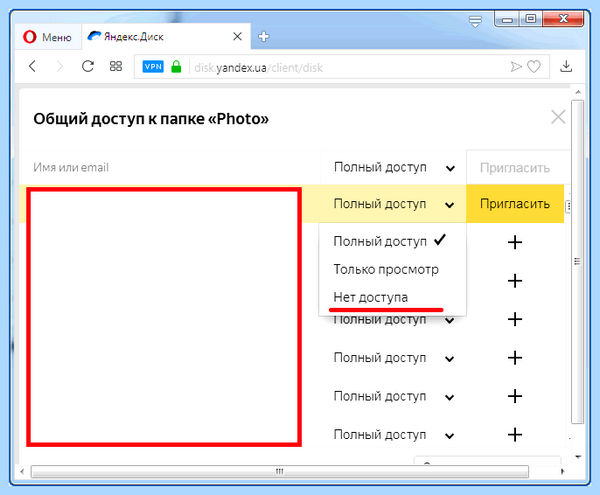Click plus icon in row below dropdown menu
Viewport: 600px width, 495px height.
pyautogui.click(x=515, y=319)
